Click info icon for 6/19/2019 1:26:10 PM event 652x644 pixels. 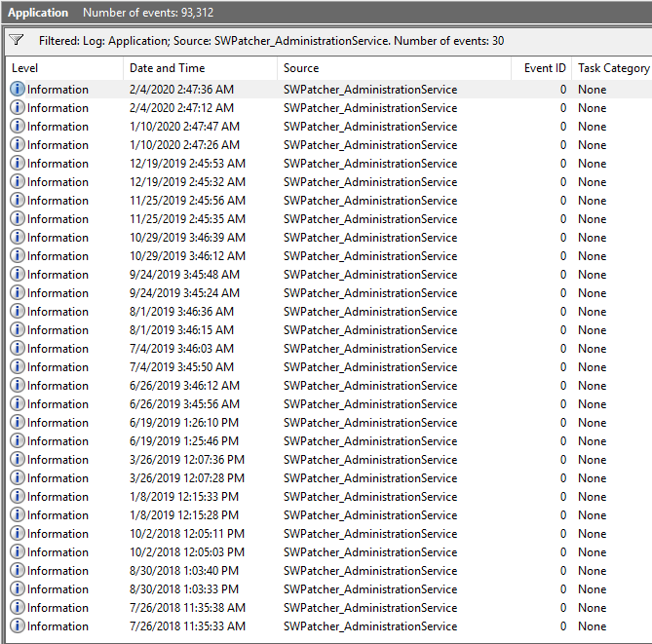click(x=17, y=422)
